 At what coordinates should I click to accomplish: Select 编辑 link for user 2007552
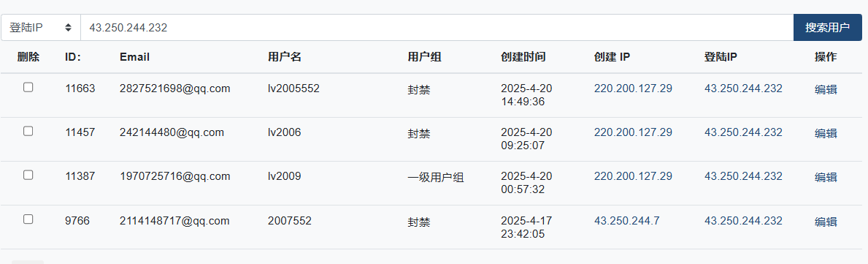[826, 222]
